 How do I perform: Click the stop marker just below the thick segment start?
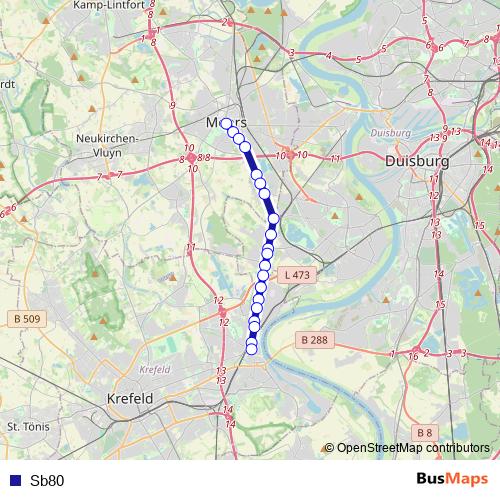pos(256,174)
